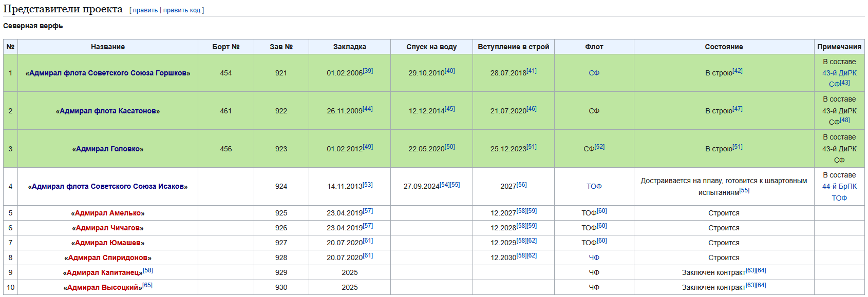This screenshot has height=297, width=868.
Task: Select 2025 laying date in row 9
Action: 350,273
